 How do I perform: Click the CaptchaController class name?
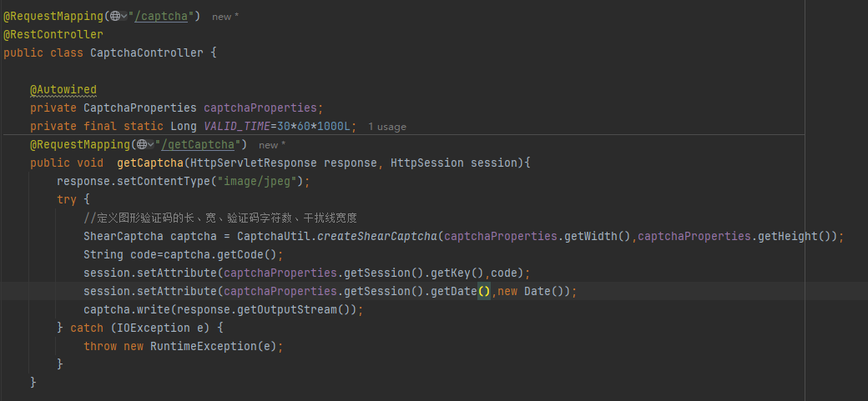click(x=147, y=53)
